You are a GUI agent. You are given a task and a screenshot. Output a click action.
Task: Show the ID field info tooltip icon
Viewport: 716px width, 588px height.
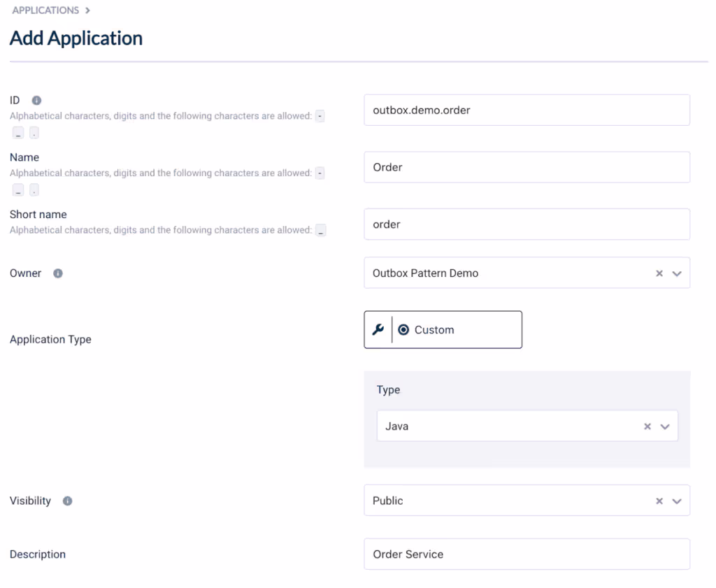point(36,100)
